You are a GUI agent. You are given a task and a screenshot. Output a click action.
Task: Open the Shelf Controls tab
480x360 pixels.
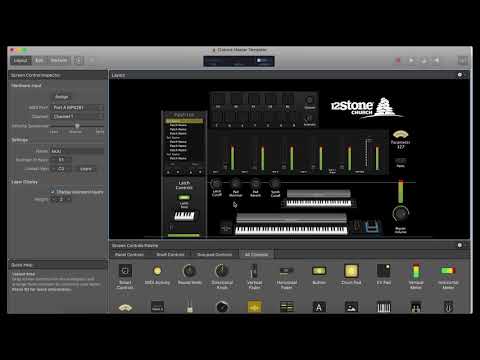tap(170, 254)
